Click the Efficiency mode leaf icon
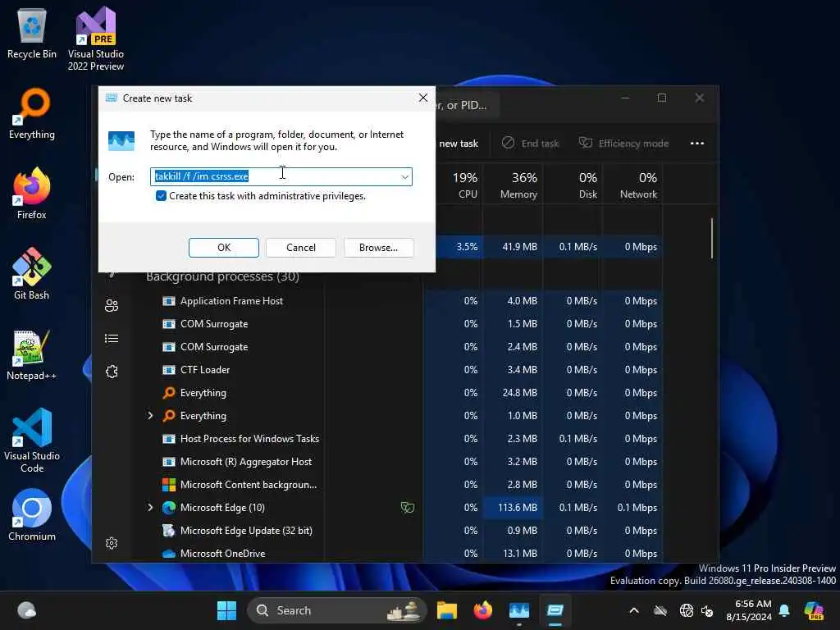 point(586,143)
